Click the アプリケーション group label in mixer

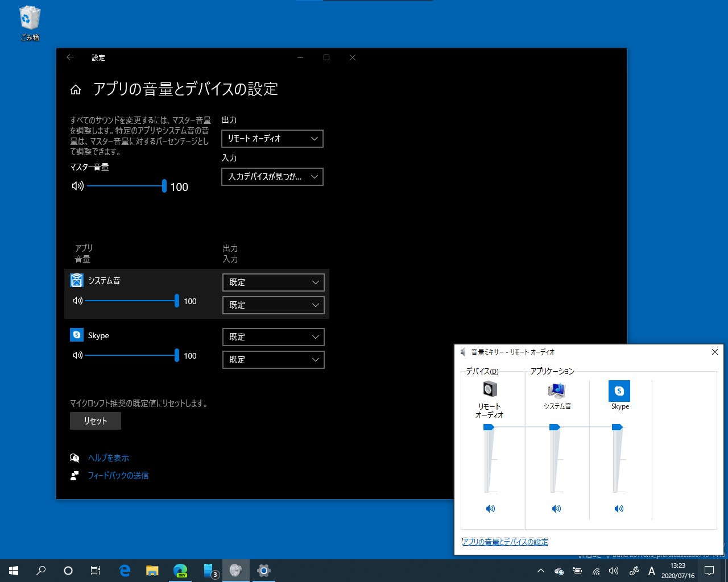[x=552, y=371]
